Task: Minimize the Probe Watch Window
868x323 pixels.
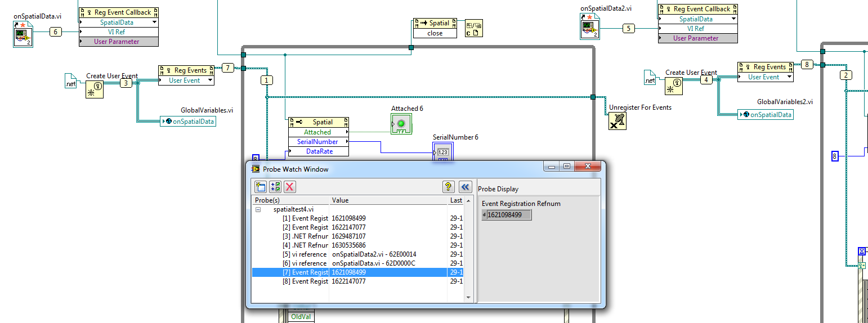Action: tap(552, 167)
